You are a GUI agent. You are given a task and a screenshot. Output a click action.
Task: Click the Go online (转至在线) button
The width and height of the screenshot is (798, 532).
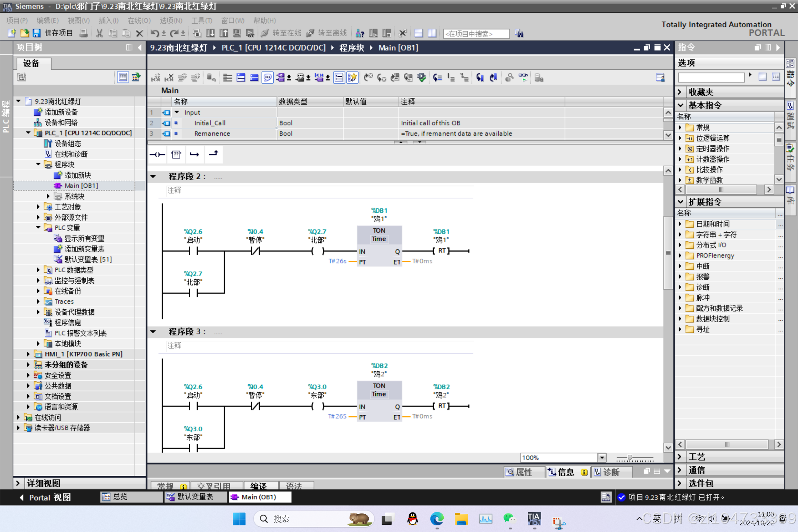(282, 33)
